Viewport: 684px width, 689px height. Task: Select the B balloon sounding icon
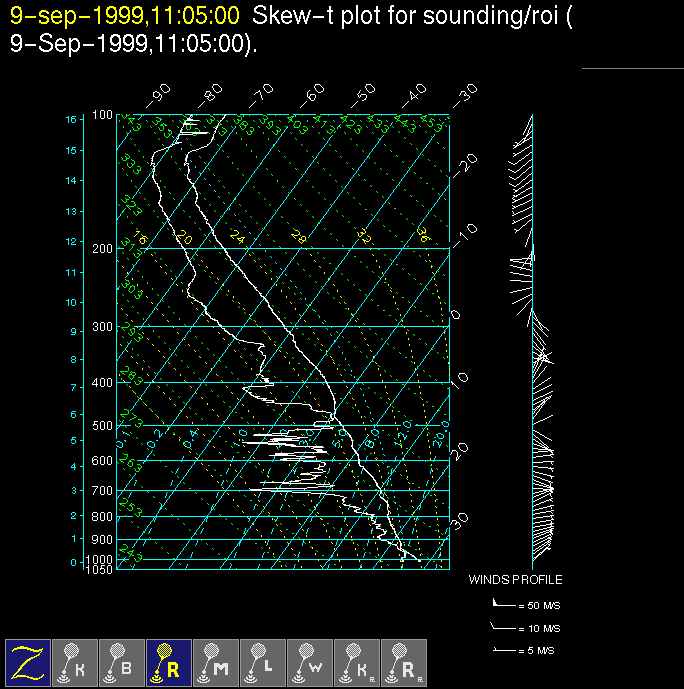pyautogui.click(x=122, y=662)
